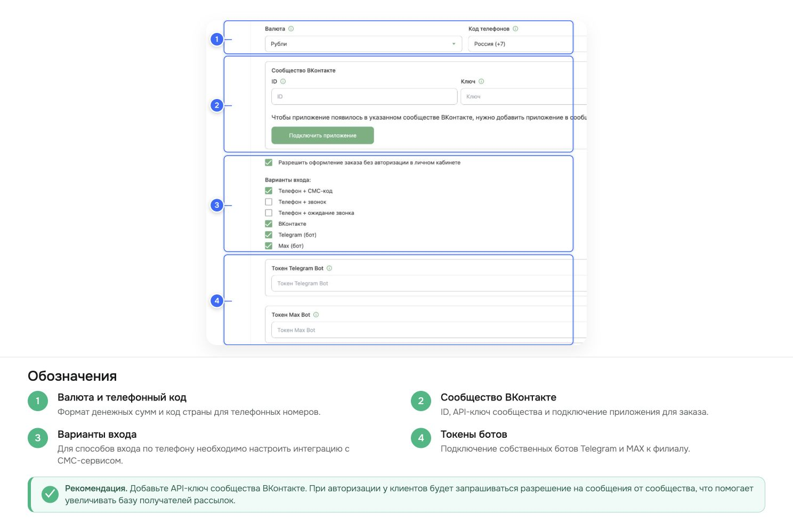Click the info icon after Токен Telegram Bot
This screenshot has height=532, width=793.
(x=329, y=268)
